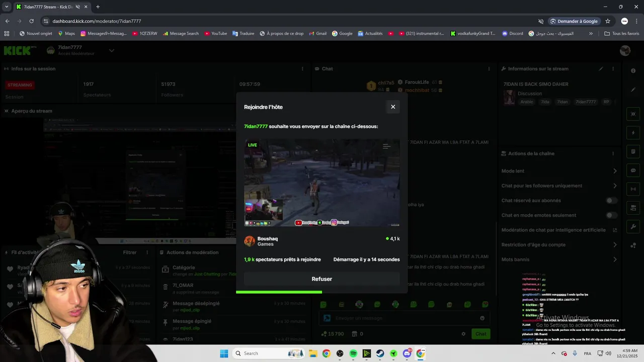Click the host progress bar in the dialog
This screenshot has width=644, height=362.
pyautogui.click(x=322, y=292)
